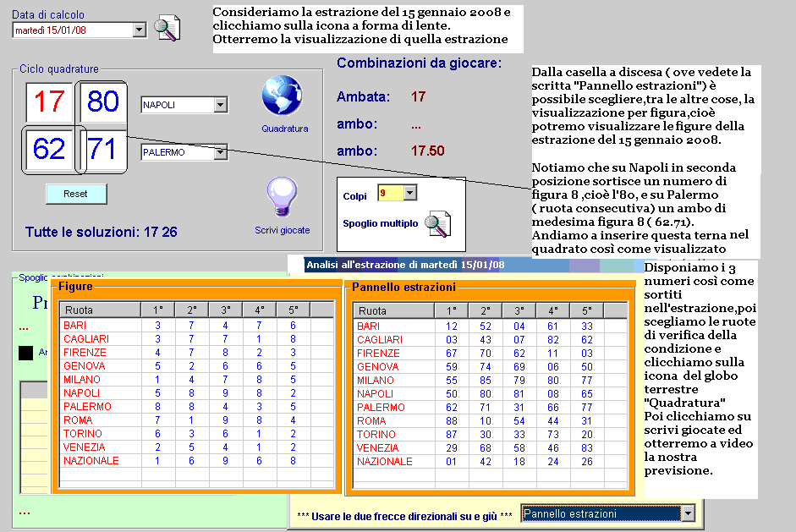Open the Pannello estrazioni view dropdown

click(x=688, y=513)
